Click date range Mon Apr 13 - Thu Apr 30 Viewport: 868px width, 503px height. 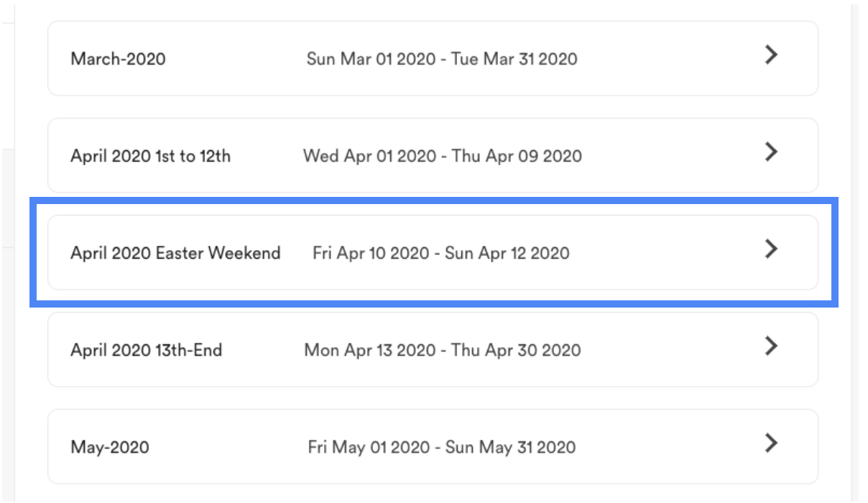click(442, 351)
